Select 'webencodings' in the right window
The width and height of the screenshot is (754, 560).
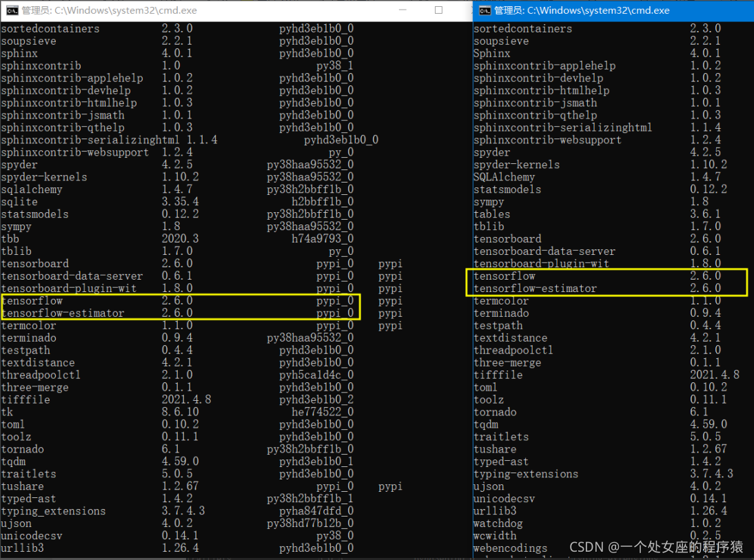coord(510,548)
